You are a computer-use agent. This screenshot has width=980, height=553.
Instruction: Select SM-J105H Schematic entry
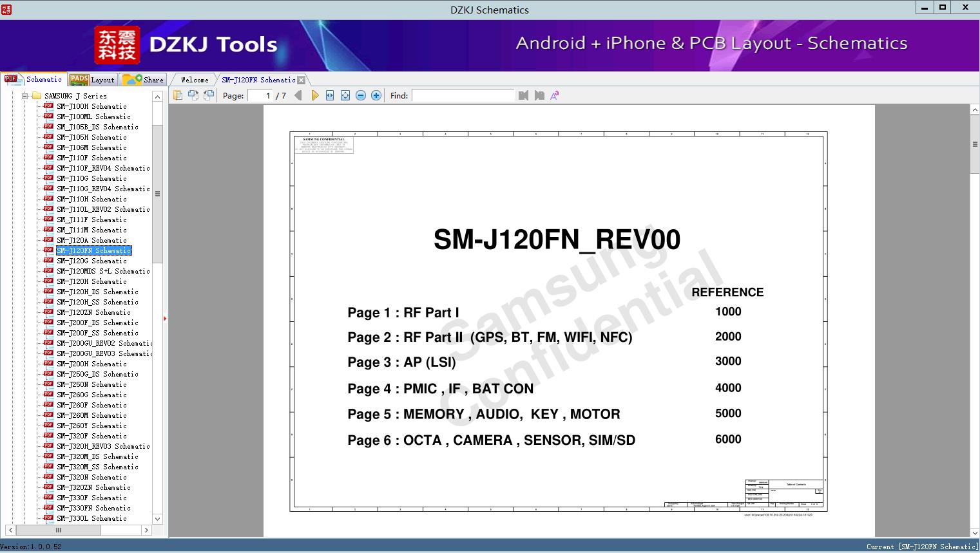(91, 137)
